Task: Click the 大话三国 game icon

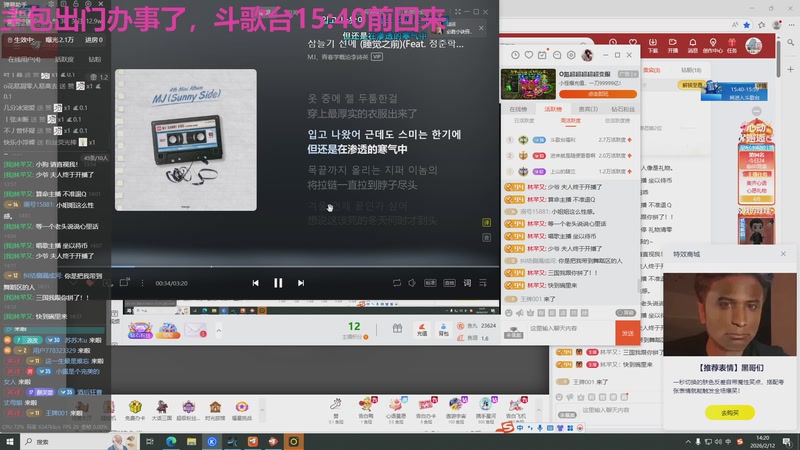Action: (162, 410)
